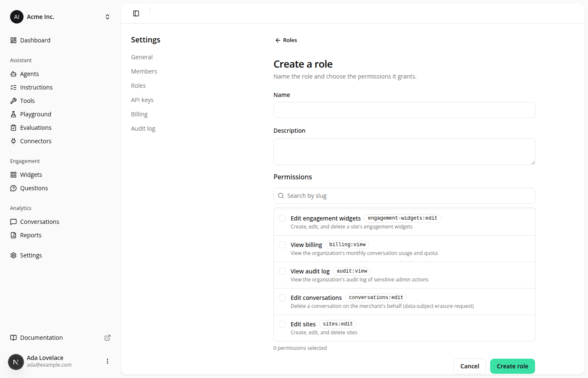Tick the View audit log checkbox

[x=282, y=271]
